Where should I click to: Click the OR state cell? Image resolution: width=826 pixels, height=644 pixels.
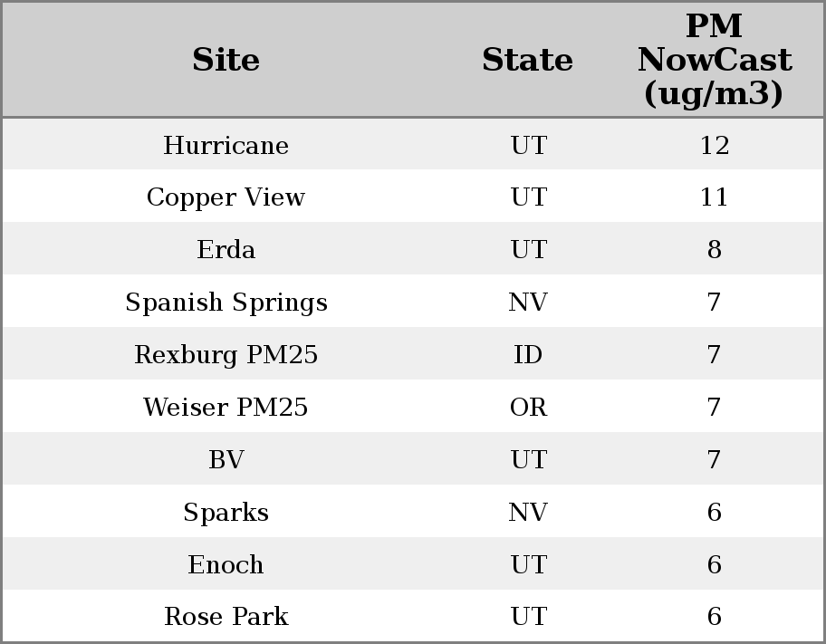(528, 408)
